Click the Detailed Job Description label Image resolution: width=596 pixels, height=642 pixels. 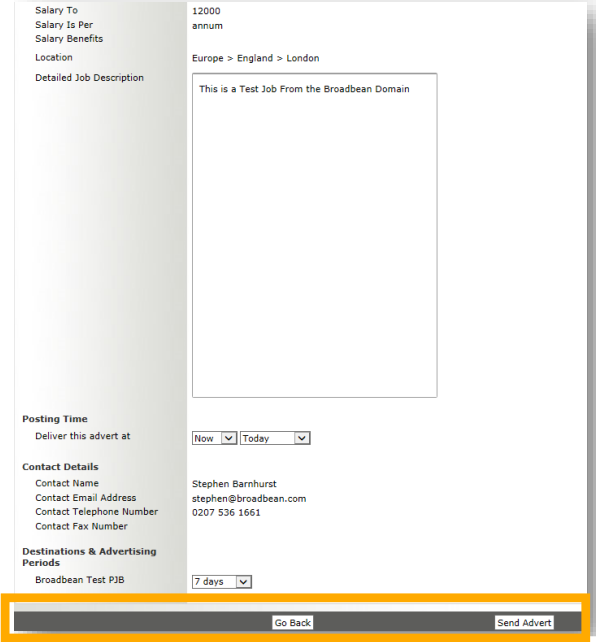point(89,78)
